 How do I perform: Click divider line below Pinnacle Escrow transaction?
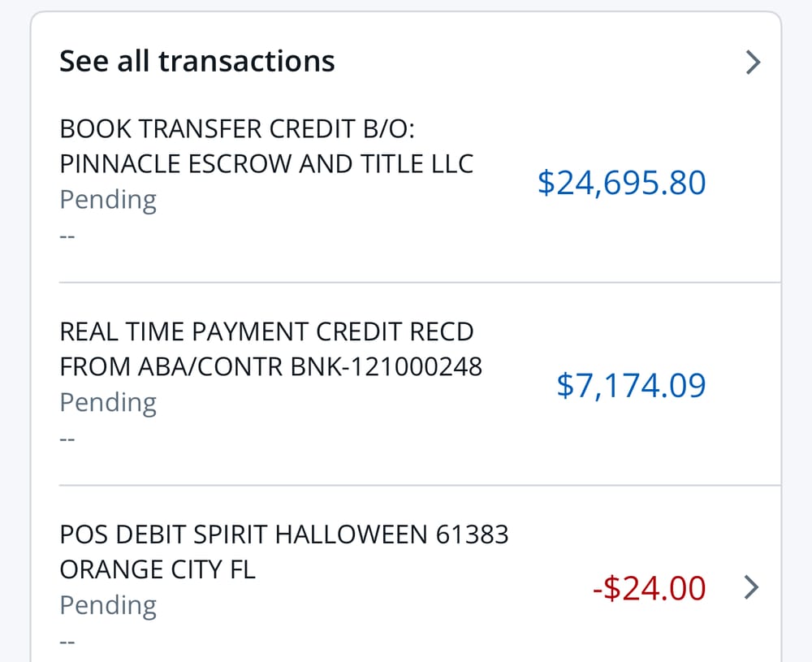point(419,283)
